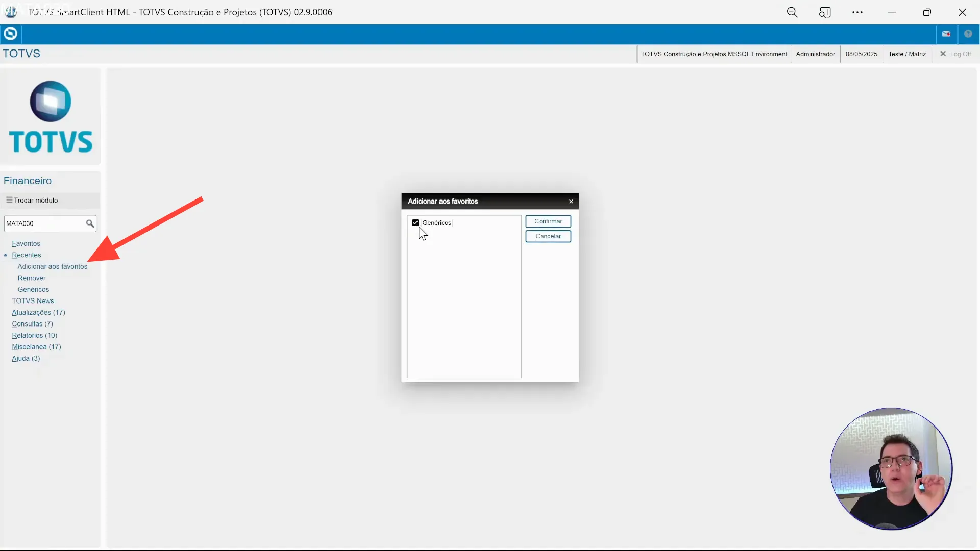Select Adicionar aos favoritos in sidebar
This screenshot has height=551, width=980.
tap(53, 266)
